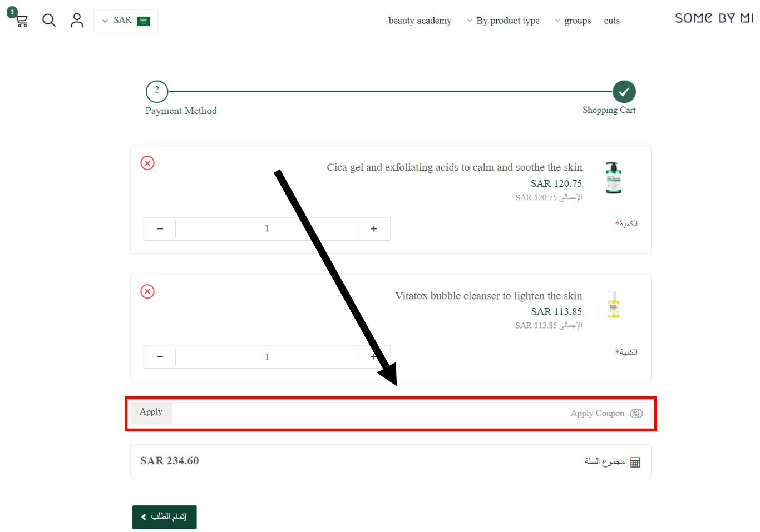Click the Apply coupon button
The width and height of the screenshot is (760, 532).
(x=151, y=412)
